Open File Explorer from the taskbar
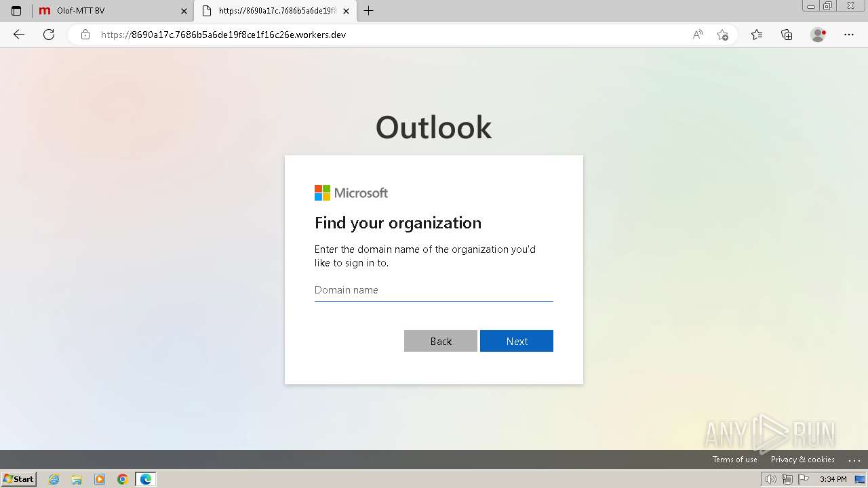 tap(77, 479)
